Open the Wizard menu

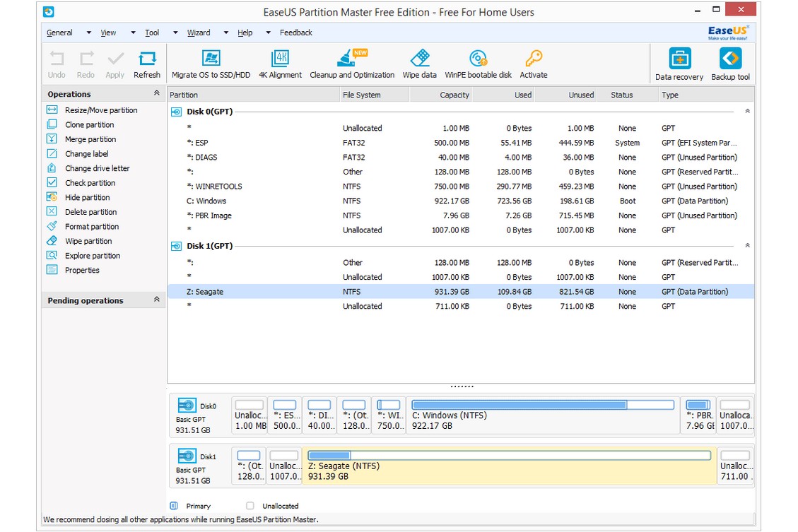tap(199, 32)
